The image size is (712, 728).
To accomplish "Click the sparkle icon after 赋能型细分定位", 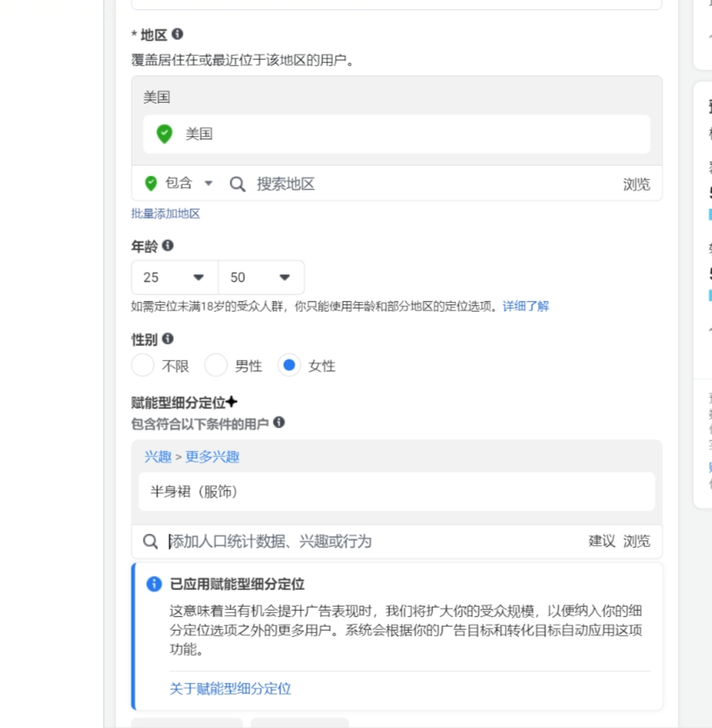I will pos(231,402).
